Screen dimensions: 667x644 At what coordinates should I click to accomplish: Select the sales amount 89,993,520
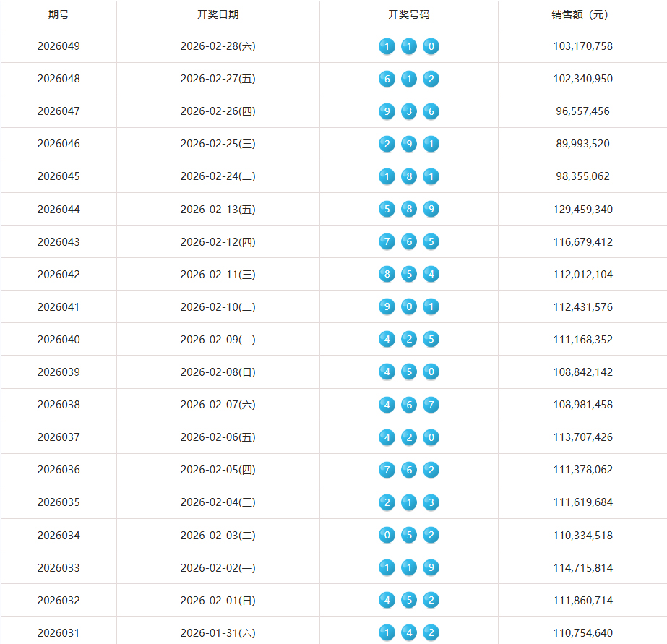pos(582,144)
